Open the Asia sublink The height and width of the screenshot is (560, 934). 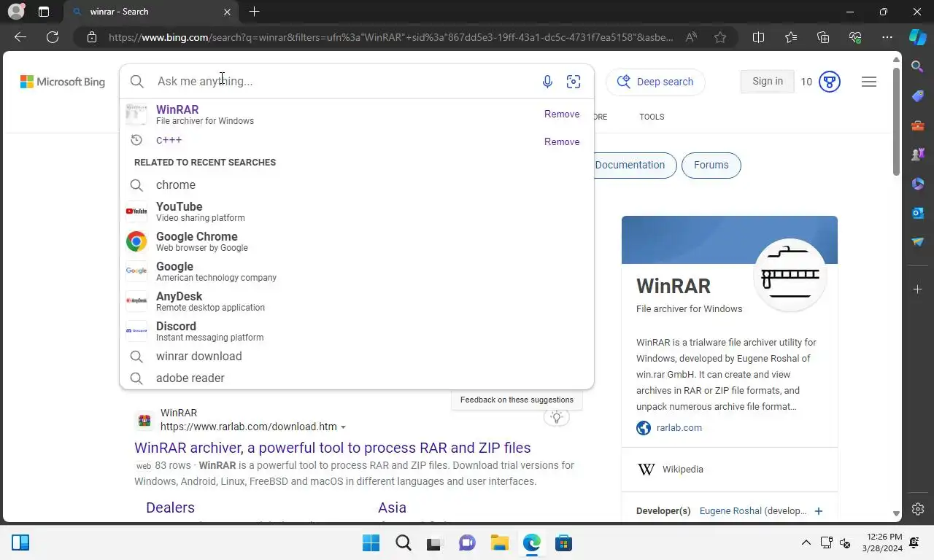tap(392, 507)
